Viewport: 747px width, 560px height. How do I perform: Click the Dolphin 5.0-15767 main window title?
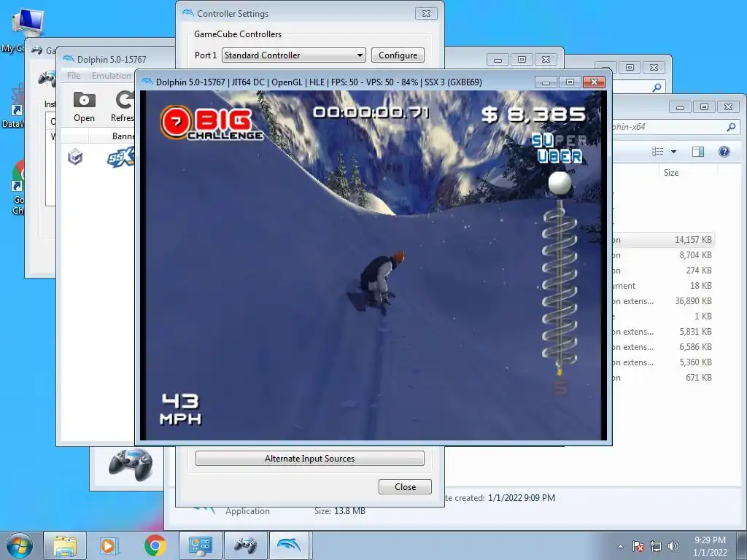pos(112,60)
